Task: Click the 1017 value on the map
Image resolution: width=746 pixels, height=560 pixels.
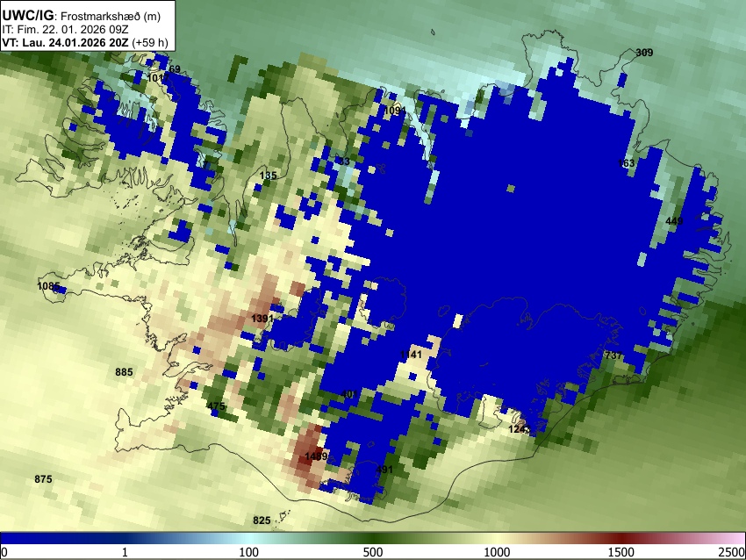Action: 159,77
